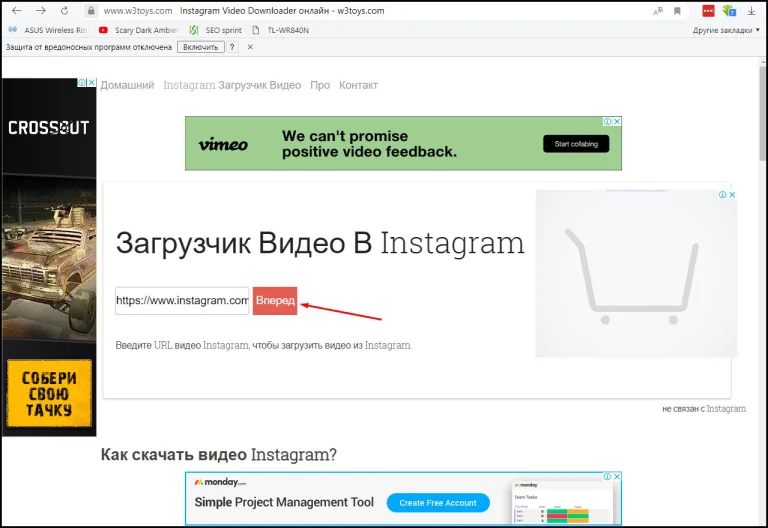Click the Start collabing button in Vimeo ad
The width and height of the screenshot is (768, 528).
pyautogui.click(x=576, y=144)
